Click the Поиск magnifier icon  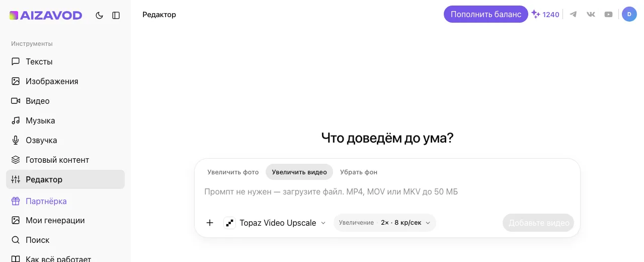pos(16,240)
